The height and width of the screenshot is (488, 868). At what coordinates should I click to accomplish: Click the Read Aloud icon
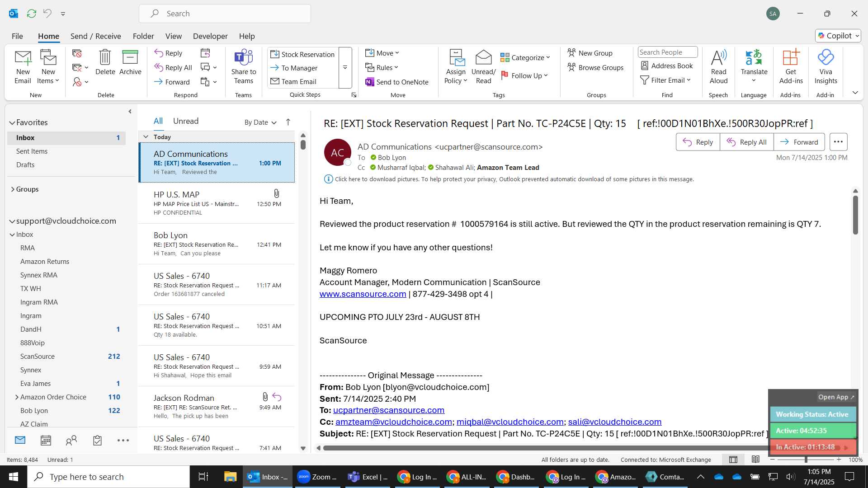click(718, 67)
